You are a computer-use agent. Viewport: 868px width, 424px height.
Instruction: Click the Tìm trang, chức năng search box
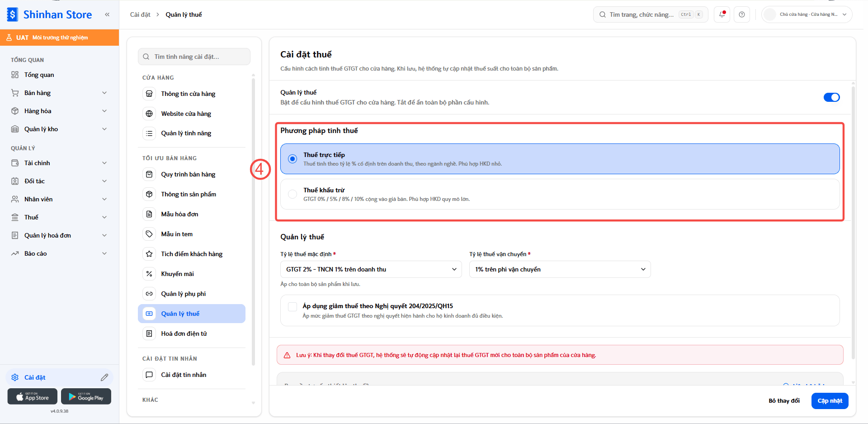[x=651, y=14]
